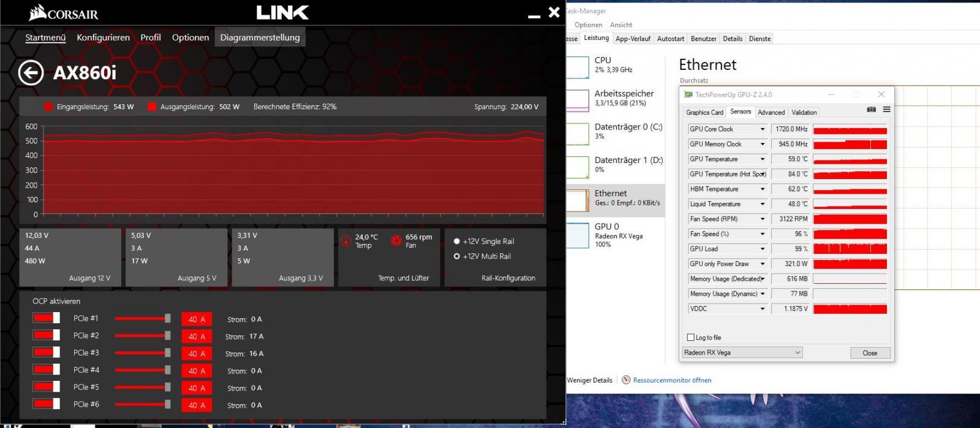Click the PCIe #6 current limit slider
The image size is (980, 428).
pos(143,404)
